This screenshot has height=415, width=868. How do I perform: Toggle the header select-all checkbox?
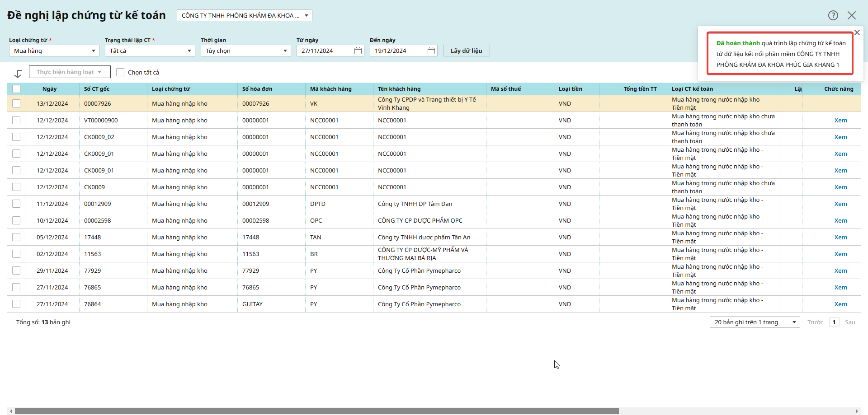pyautogui.click(x=16, y=89)
